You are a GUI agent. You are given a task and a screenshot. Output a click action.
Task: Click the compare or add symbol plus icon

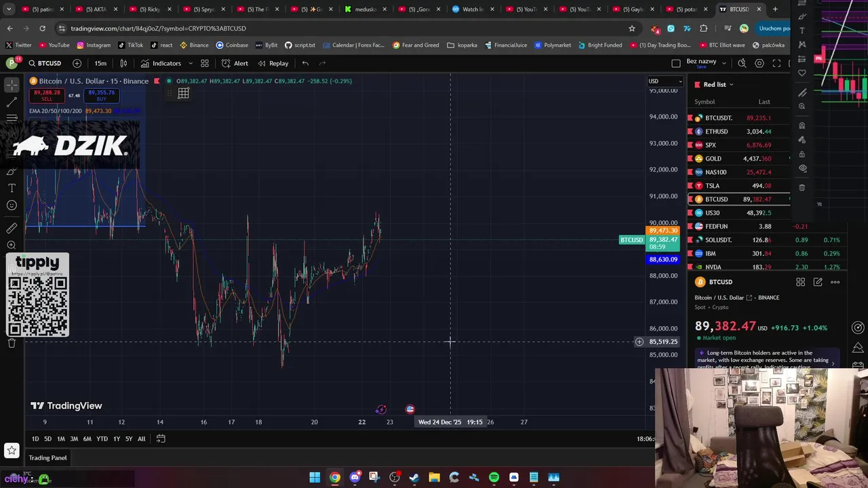click(77, 63)
